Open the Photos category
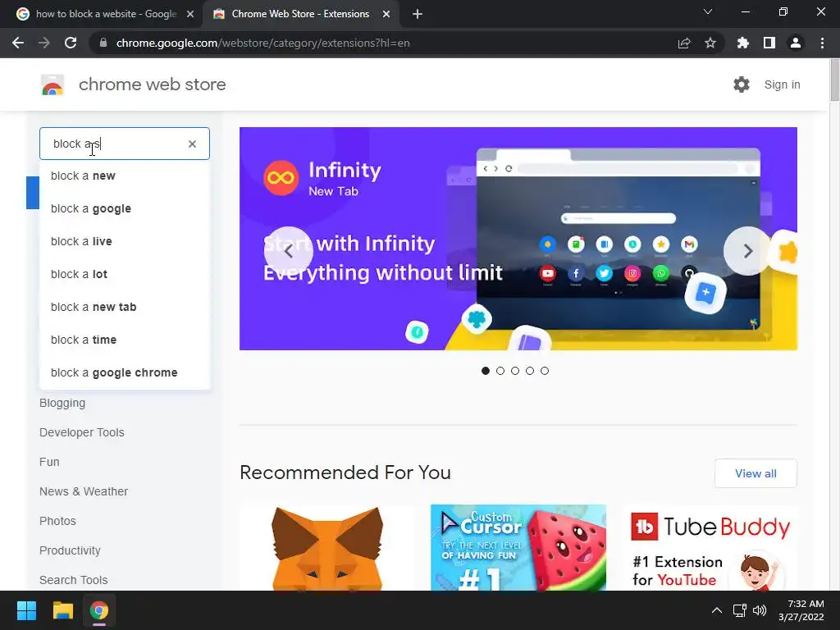 [57, 521]
